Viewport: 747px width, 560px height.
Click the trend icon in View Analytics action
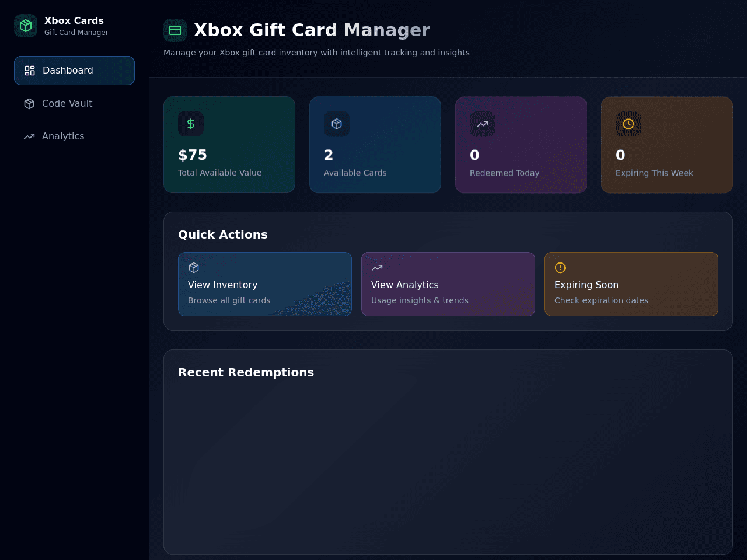click(377, 268)
